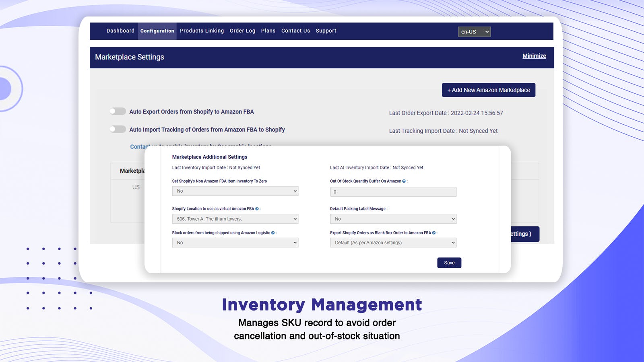Open the Order Log section
This screenshot has width=644, height=362.
pyautogui.click(x=242, y=31)
